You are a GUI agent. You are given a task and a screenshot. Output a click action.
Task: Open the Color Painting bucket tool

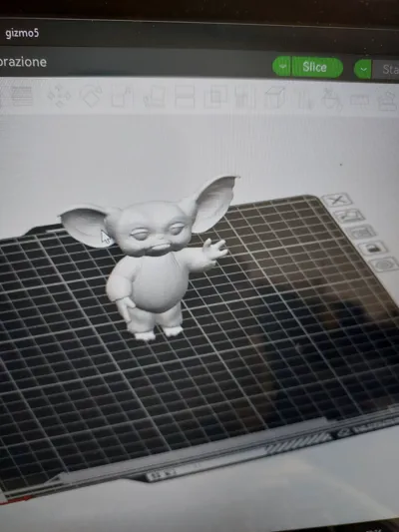331,99
